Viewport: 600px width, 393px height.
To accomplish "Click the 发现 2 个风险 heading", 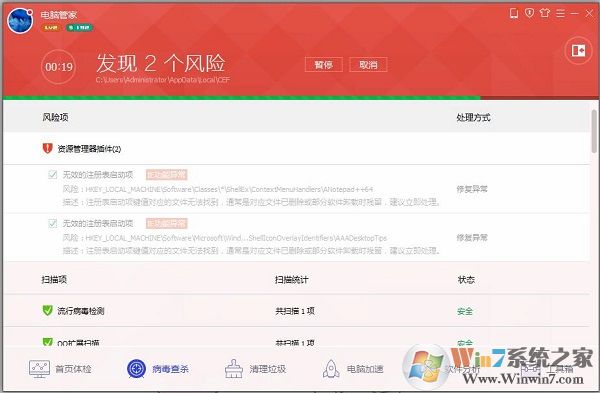I will [x=161, y=63].
